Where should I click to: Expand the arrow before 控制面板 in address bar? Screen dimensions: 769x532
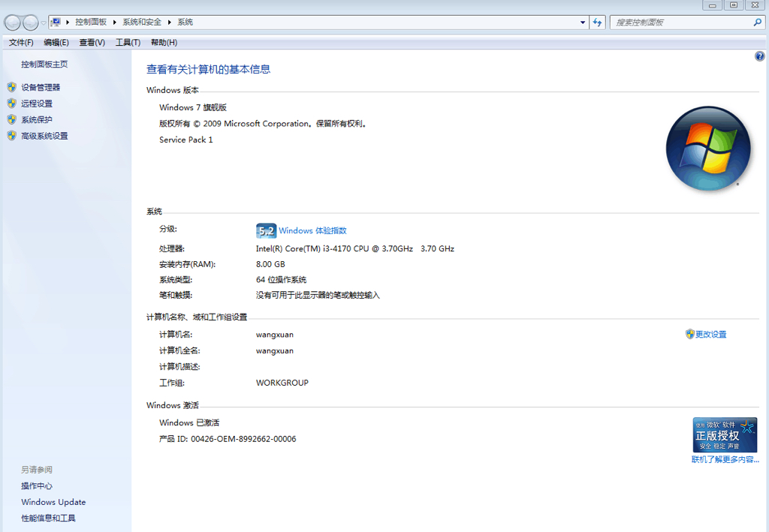pyautogui.click(x=68, y=22)
